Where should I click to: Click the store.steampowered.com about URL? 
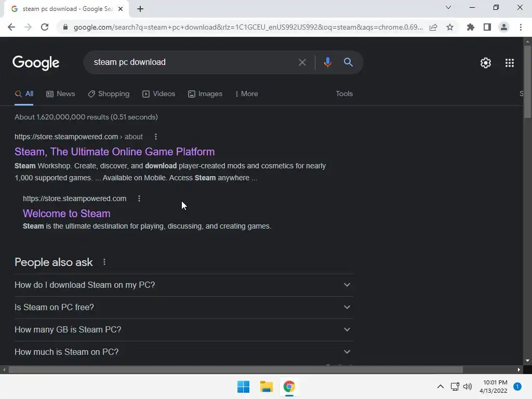coord(79,137)
